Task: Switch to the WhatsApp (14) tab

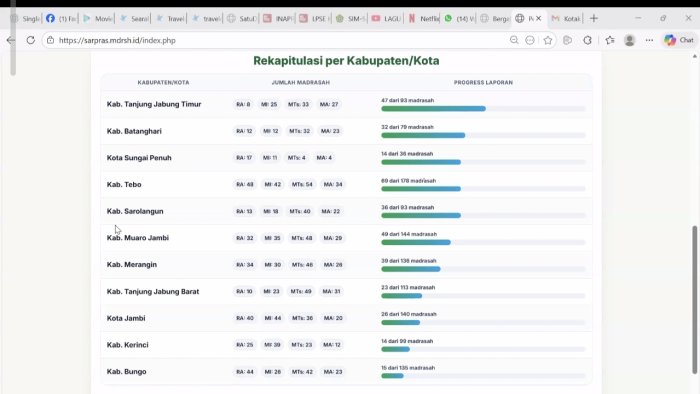Action: (x=459, y=18)
